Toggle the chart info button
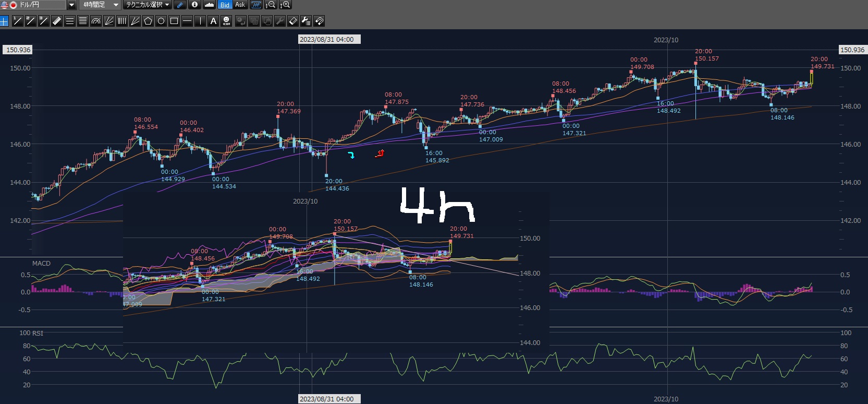The width and height of the screenshot is (868, 404). coord(194,5)
